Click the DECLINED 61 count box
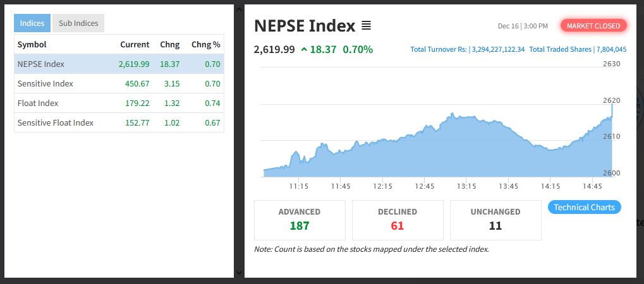 click(398, 220)
